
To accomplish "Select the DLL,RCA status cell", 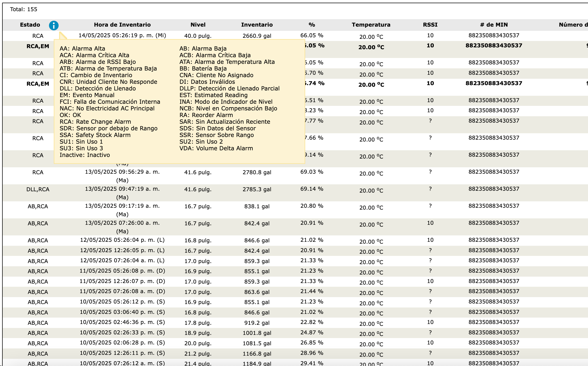I will coord(38,189).
